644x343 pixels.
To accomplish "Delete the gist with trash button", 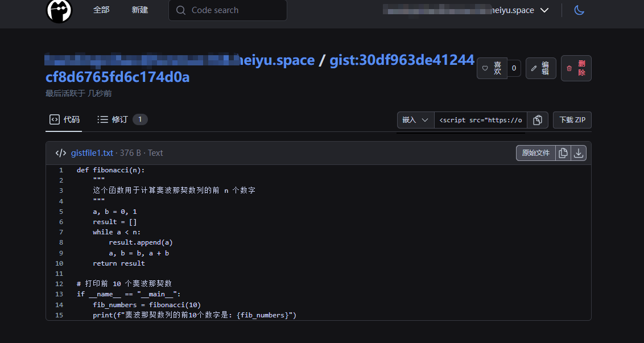I will 576,68.
